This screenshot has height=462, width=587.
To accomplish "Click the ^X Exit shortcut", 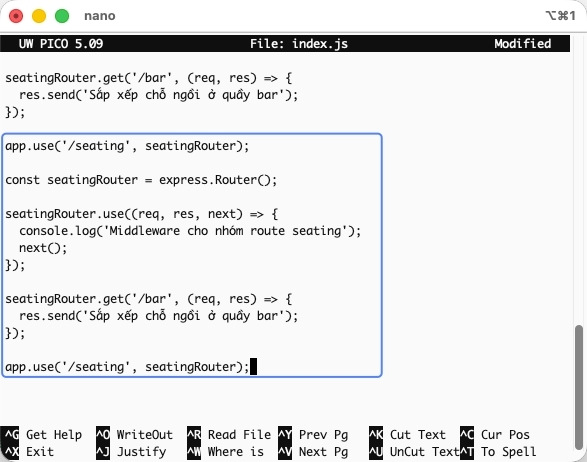I will (28, 452).
